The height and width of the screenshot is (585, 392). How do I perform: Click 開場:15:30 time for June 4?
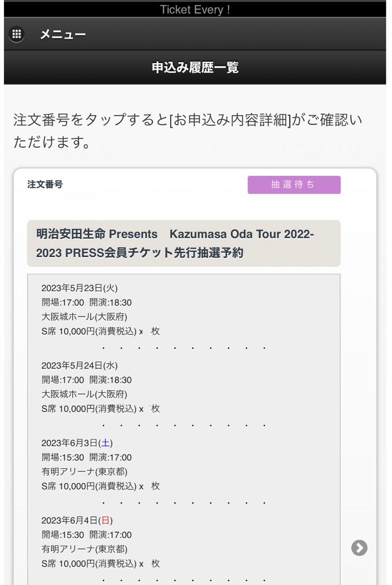[x=63, y=535]
